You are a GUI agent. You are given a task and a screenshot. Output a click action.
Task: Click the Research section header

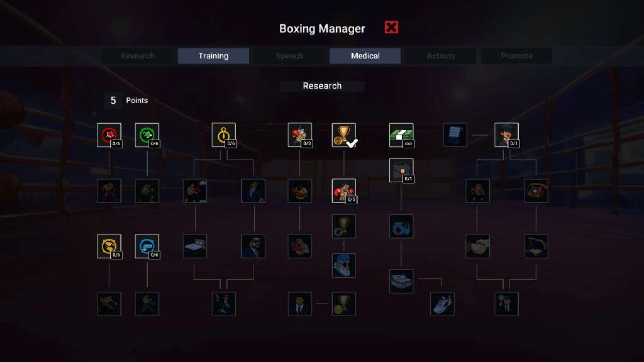click(322, 85)
